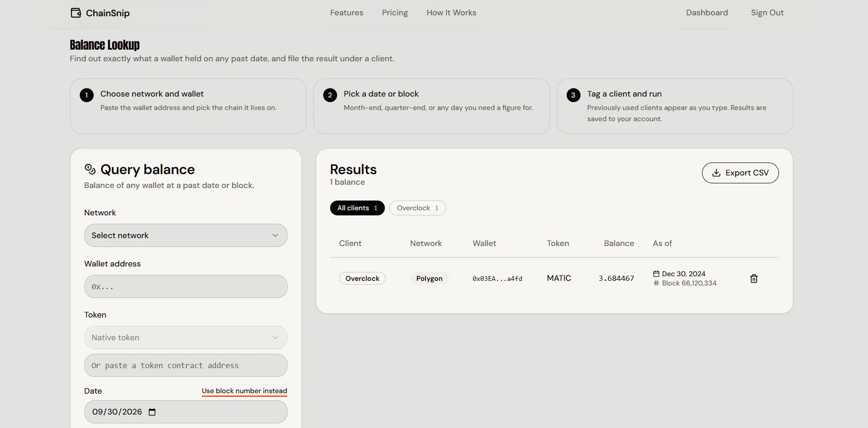Delete the Overclock balance row

(x=754, y=279)
